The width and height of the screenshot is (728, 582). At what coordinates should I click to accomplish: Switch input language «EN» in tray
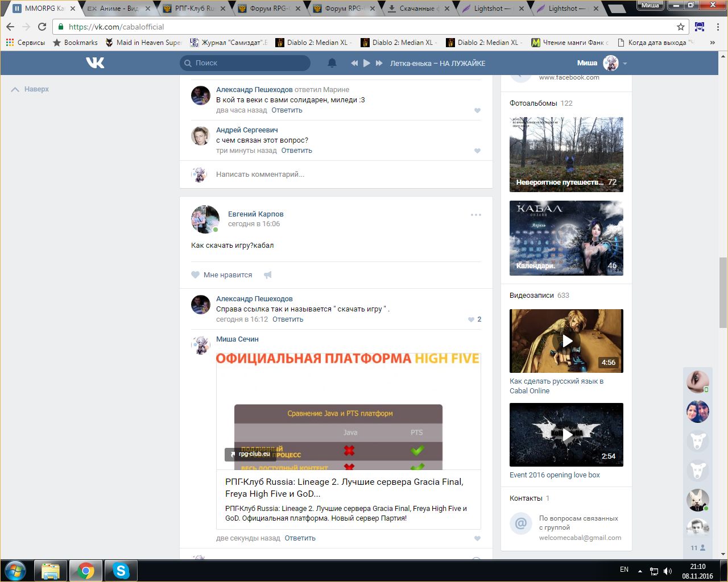pyautogui.click(x=624, y=569)
